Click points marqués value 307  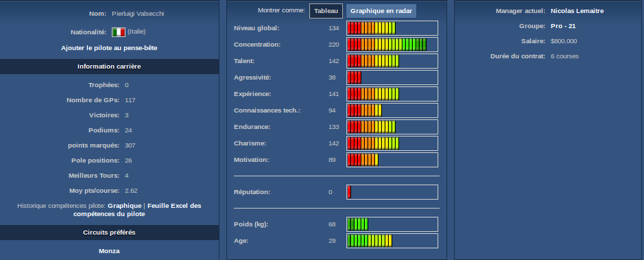point(130,145)
